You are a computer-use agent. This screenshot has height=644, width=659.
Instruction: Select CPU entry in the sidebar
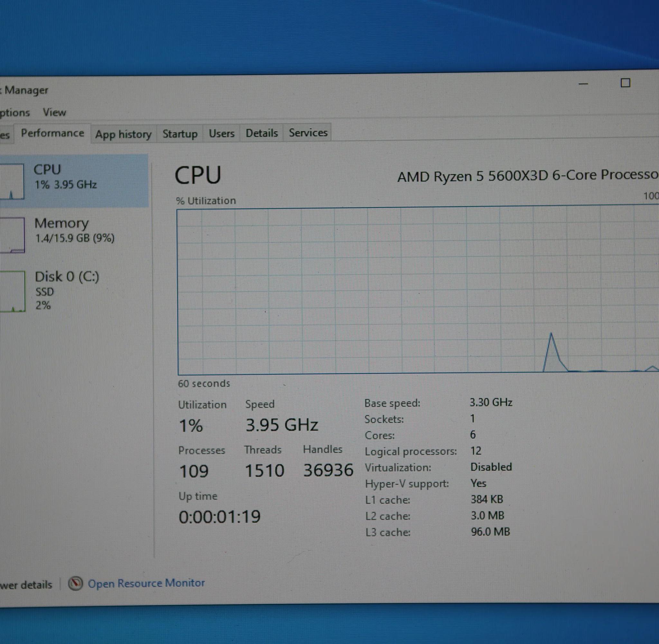74,181
